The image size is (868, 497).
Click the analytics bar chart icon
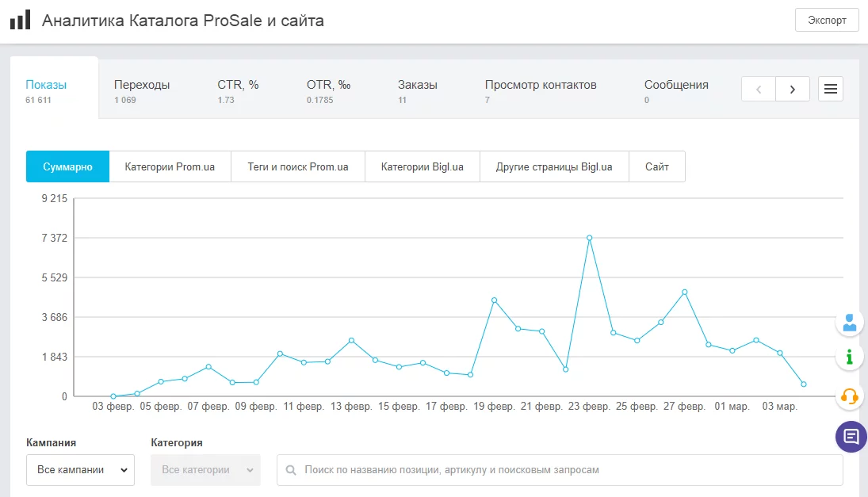(21, 20)
